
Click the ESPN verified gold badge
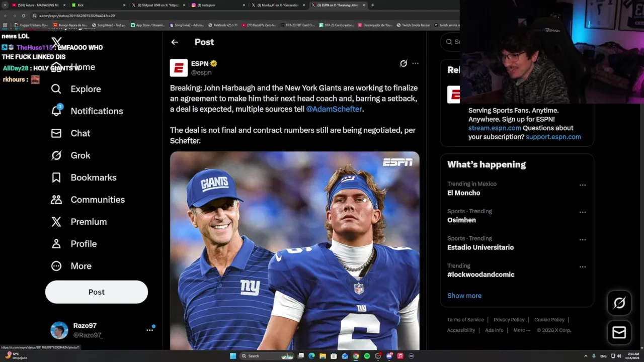pos(214,64)
